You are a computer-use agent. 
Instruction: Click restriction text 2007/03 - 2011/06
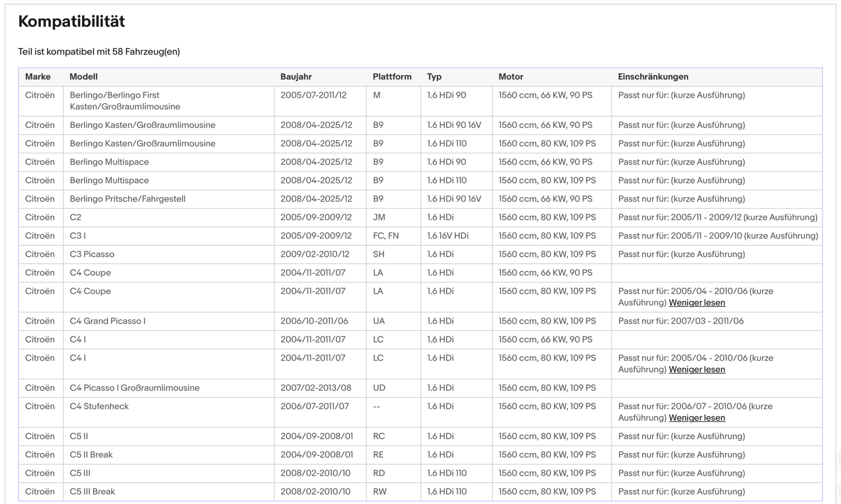coord(681,321)
